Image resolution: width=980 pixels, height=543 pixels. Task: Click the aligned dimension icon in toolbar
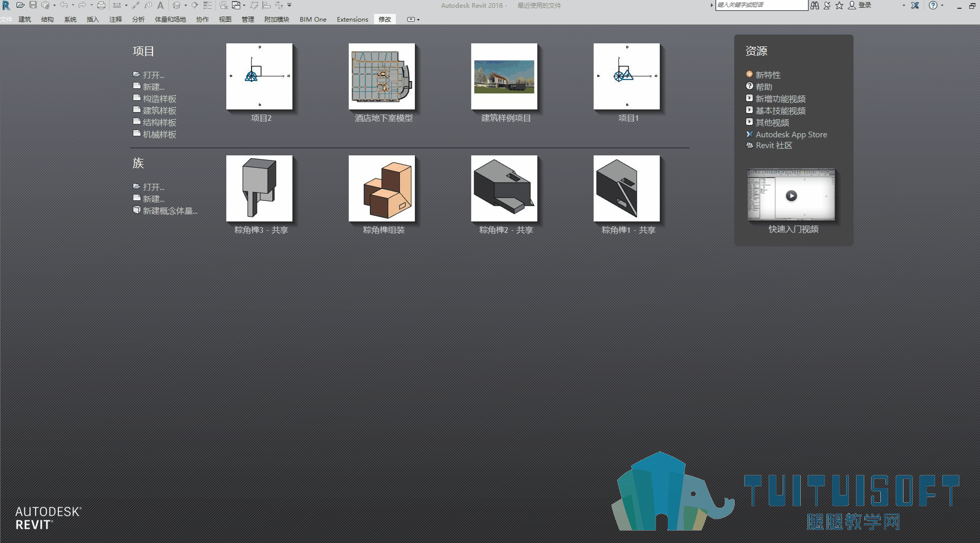pyautogui.click(x=136, y=5)
